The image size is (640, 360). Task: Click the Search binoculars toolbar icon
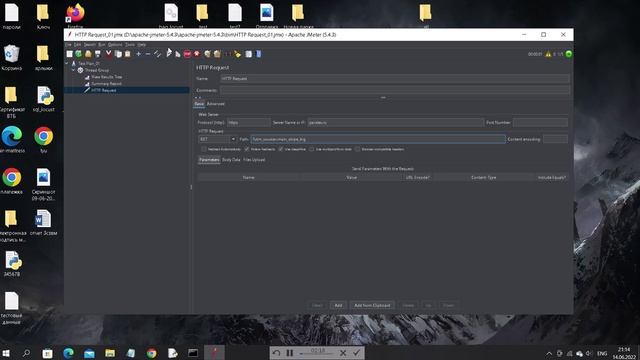coord(228,54)
